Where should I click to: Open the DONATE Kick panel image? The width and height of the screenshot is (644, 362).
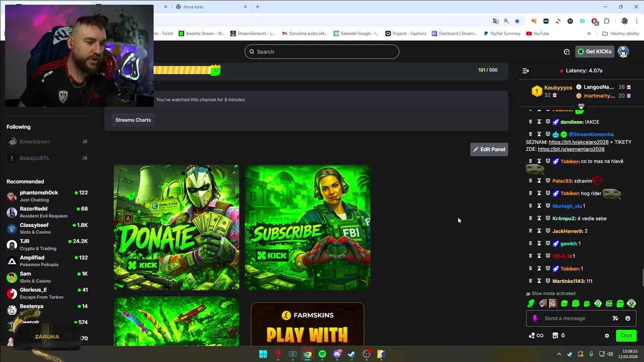pos(177,228)
